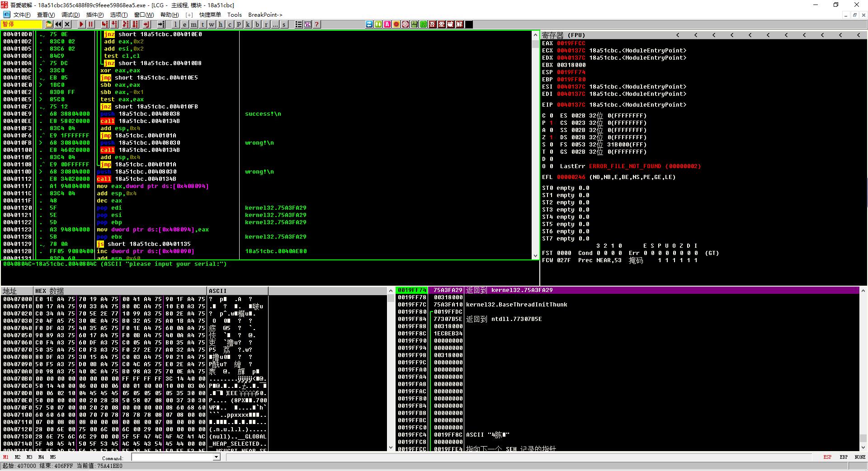Viewport: 868px width, 471px height.
Task: Select the M2 memory bookmark
Action: 18,457
